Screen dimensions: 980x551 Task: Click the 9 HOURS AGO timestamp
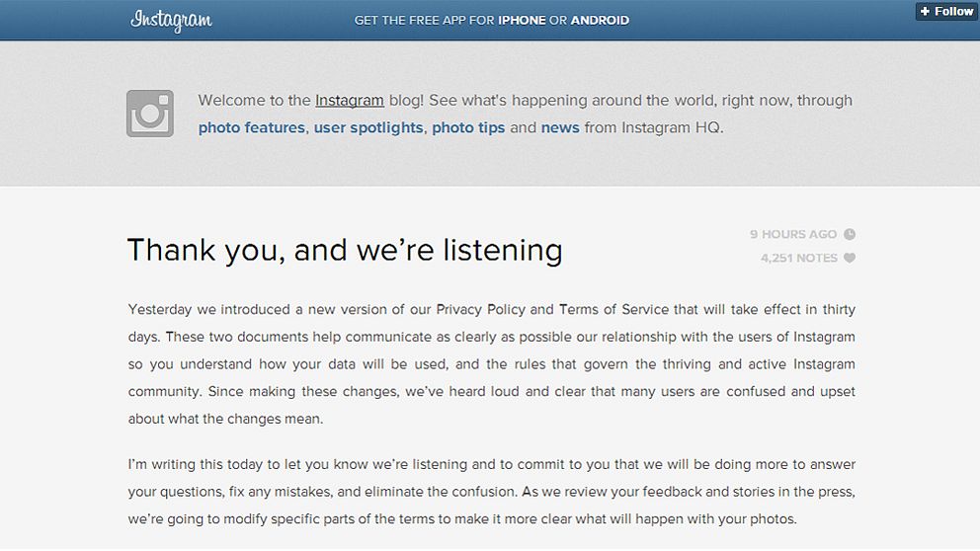[x=793, y=234]
